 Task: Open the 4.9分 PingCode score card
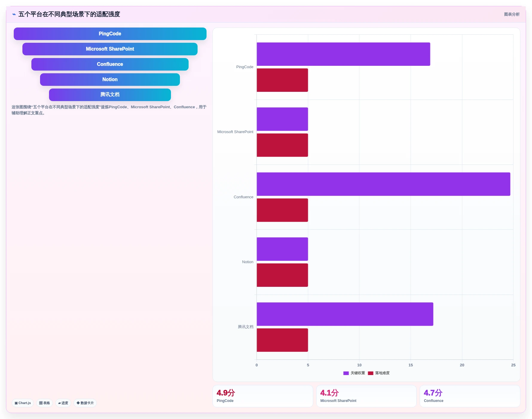[263, 396]
